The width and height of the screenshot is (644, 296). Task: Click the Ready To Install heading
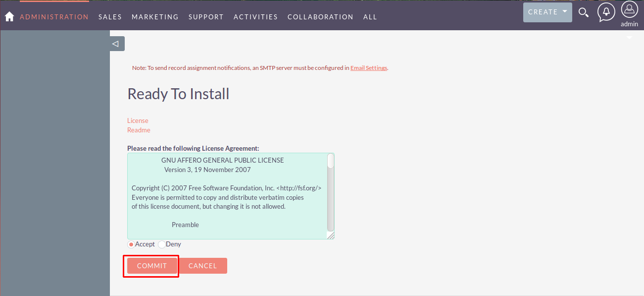pos(178,94)
